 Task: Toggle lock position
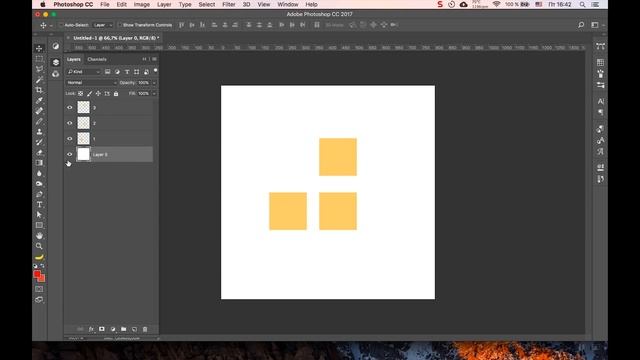pos(98,93)
